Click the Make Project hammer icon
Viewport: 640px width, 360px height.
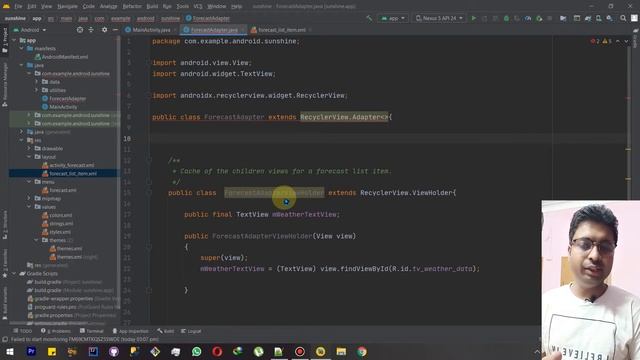click(x=369, y=18)
